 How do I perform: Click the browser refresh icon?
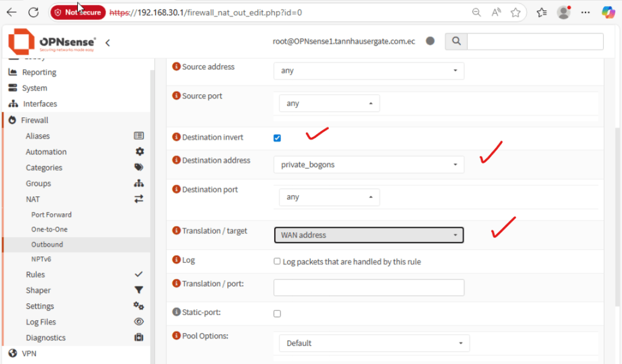pos(33,12)
